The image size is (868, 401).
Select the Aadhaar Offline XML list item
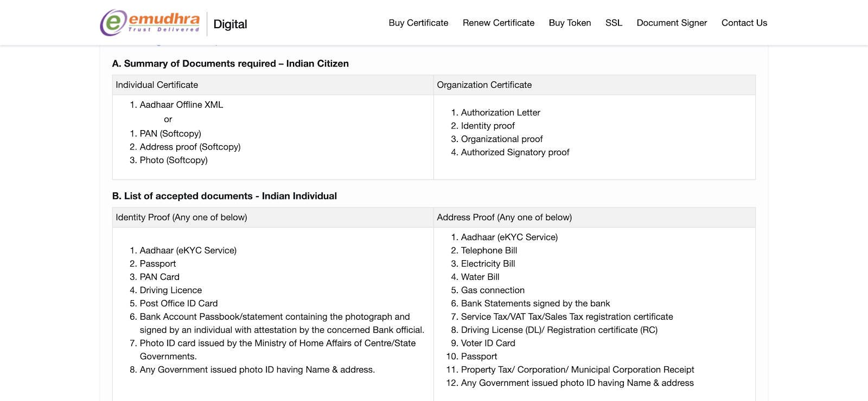tap(181, 105)
